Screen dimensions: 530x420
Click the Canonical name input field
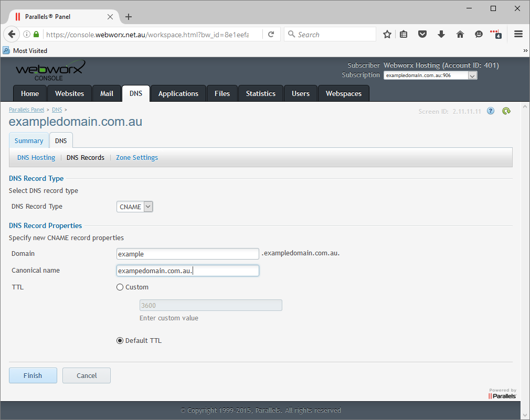click(x=187, y=271)
